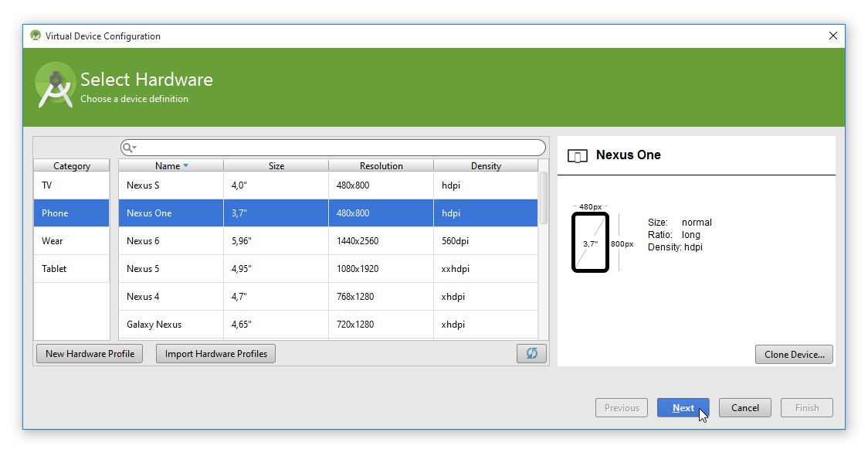Select the Nexus 5 device row
868x449 pixels.
(328, 268)
